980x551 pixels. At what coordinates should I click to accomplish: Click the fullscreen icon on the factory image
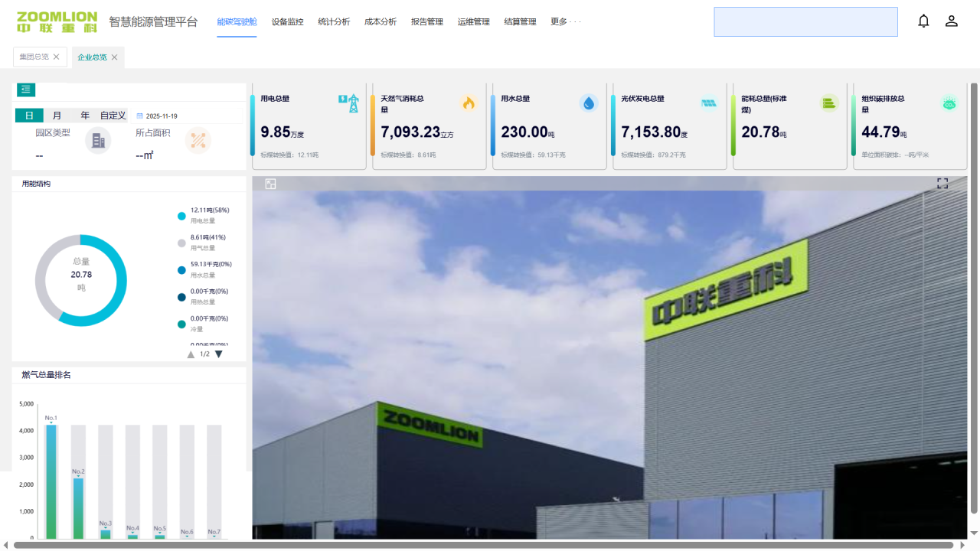(x=942, y=184)
